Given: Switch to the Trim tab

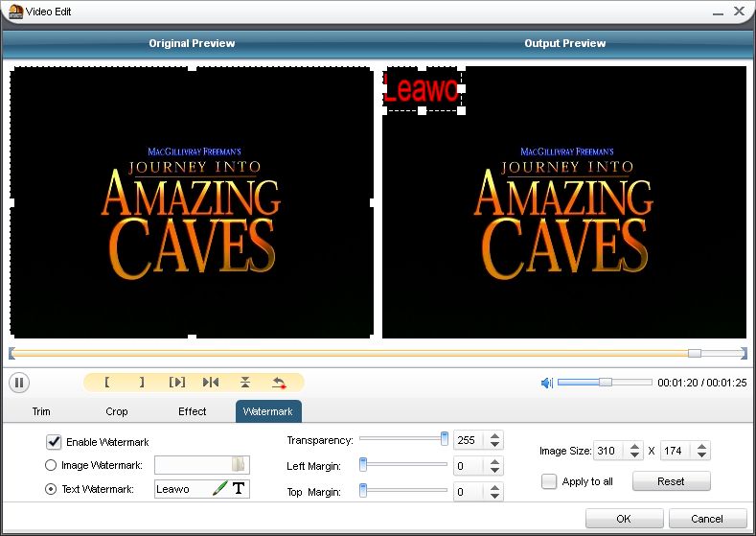Looking at the screenshot, I should (41, 411).
